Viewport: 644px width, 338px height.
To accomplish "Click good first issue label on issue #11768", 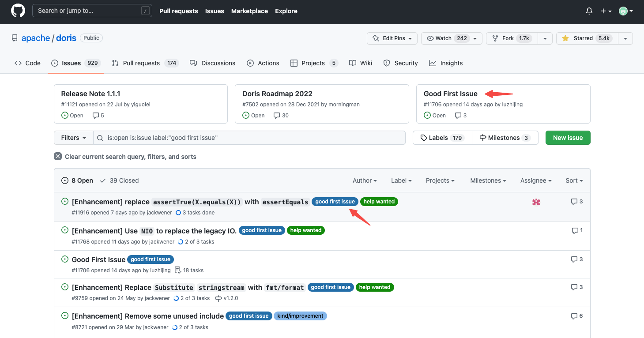I will [262, 230].
